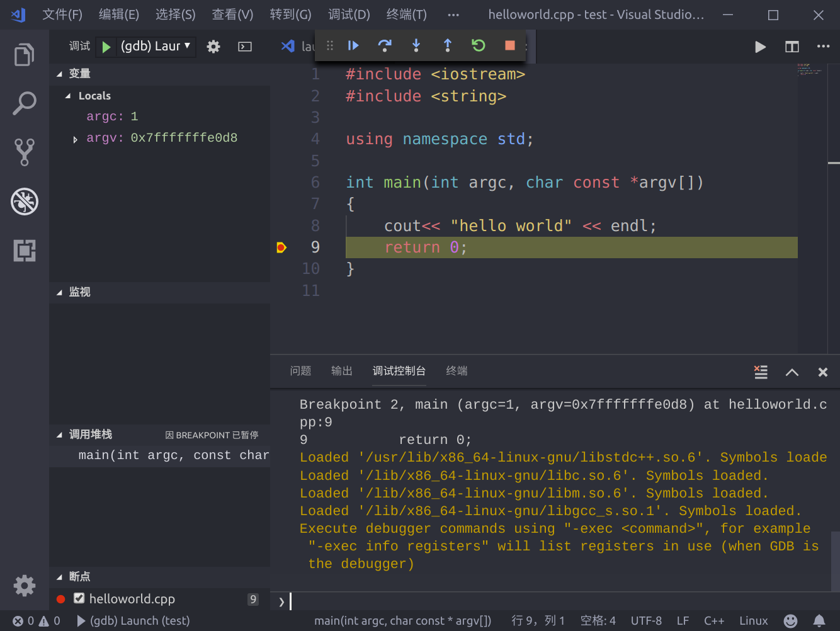Click the UTF-8 encoding in status bar

[x=646, y=621]
